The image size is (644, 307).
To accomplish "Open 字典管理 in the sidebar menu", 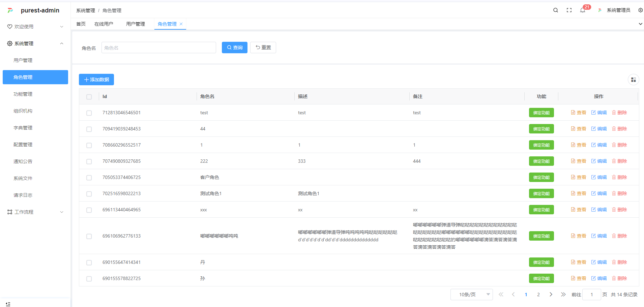I will tap(23, 128).
